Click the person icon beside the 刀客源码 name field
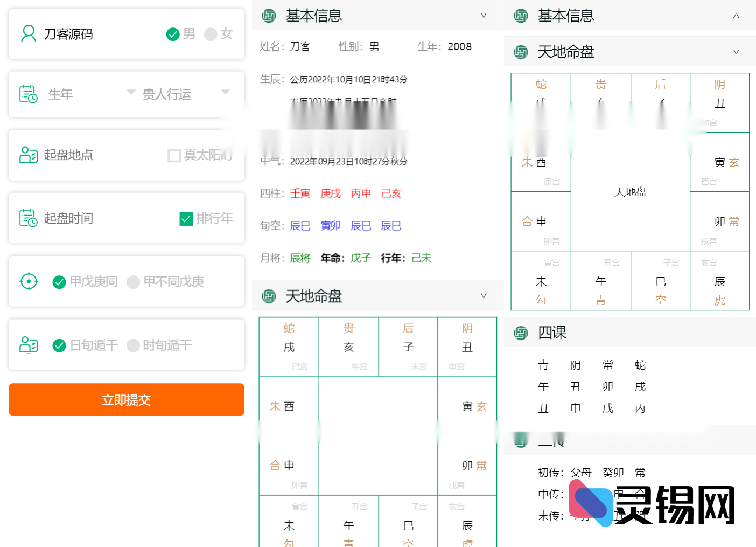The image size is (756, 547). coord(28,33)
